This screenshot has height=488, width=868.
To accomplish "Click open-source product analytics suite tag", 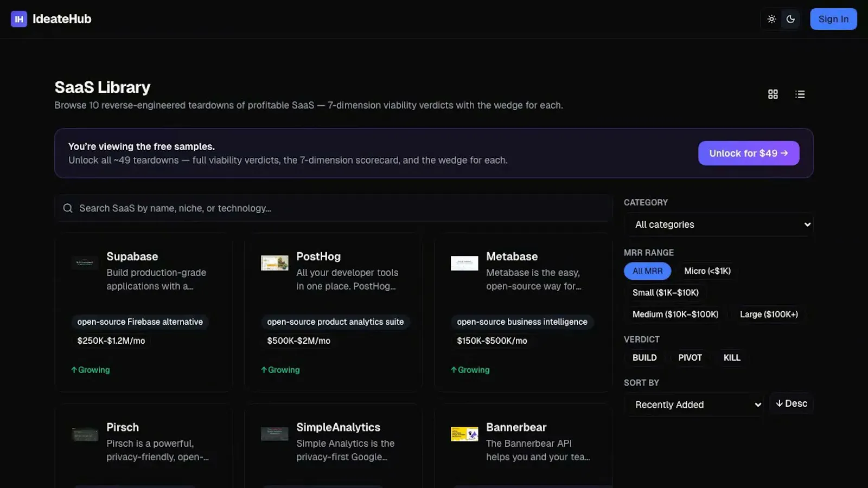I will tap(335, 322).
